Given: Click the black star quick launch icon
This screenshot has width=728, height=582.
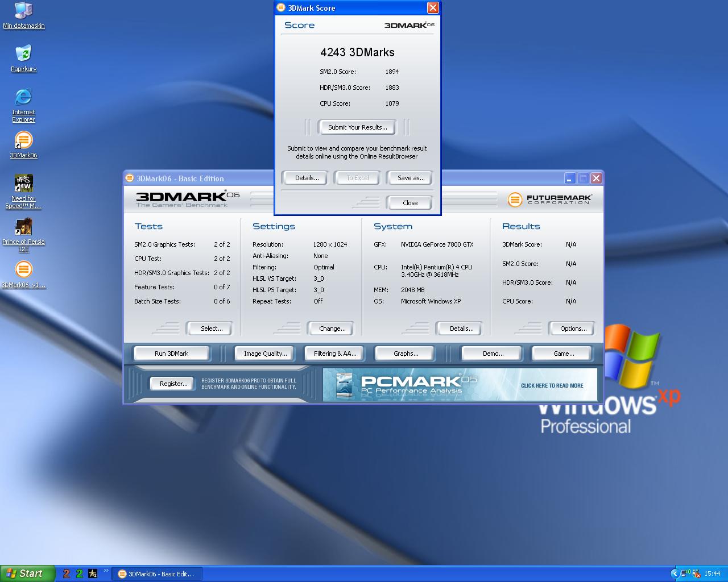Looking at the screenshot, I should (x=93, y=573).
